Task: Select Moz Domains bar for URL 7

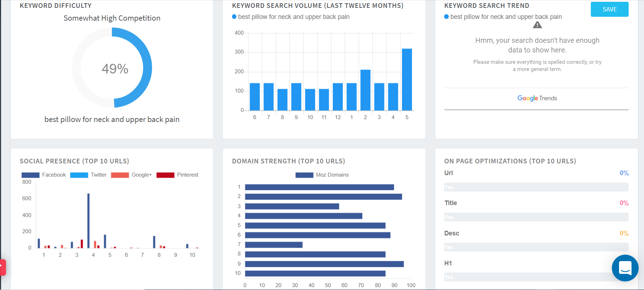Action: coord(274,245)
